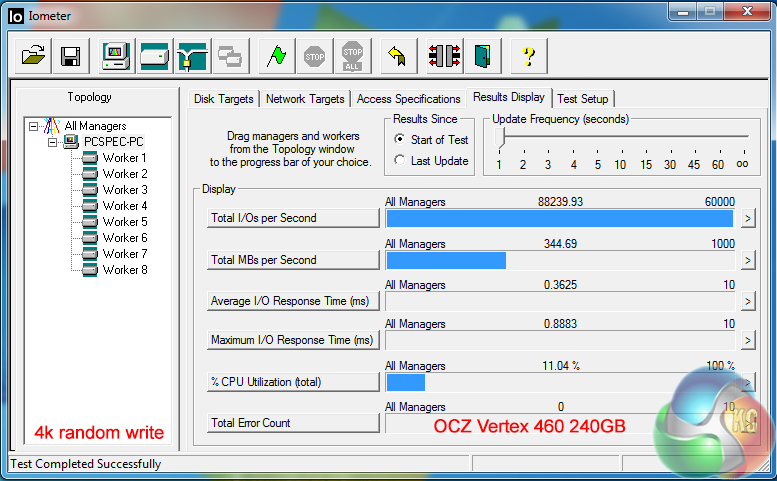This screenshot has width=777, height=481.
Task: Click the Maximum I/O Response Time bar
Action: (560, 341)
